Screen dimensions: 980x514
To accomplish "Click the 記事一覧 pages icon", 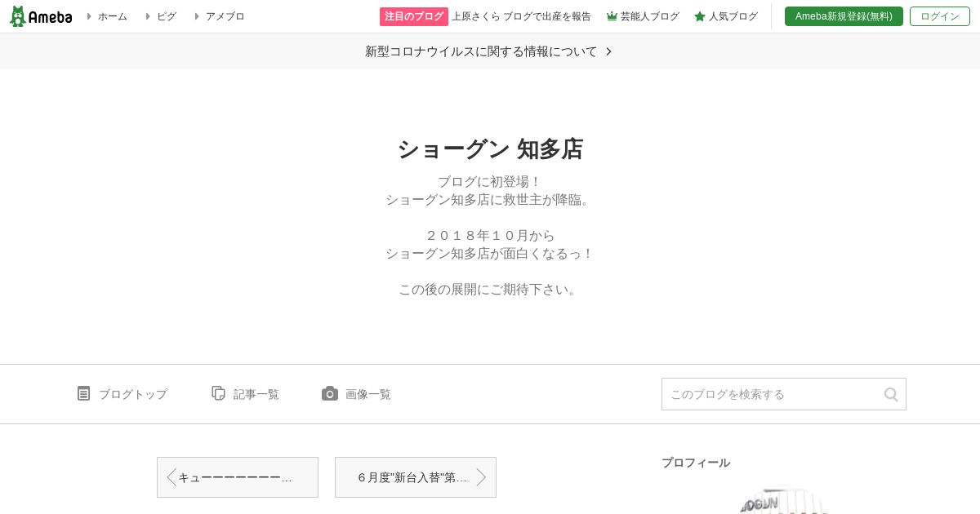I will click(218, 393).
